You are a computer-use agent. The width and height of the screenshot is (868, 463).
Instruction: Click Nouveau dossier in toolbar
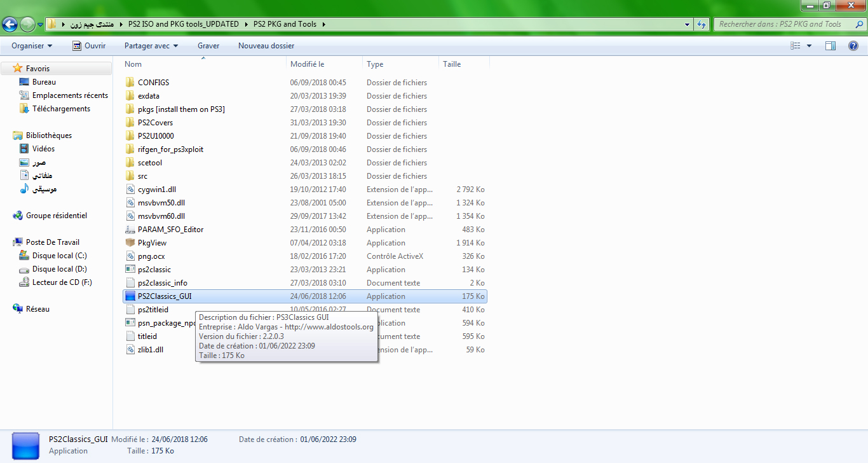[x=266, y=46]
